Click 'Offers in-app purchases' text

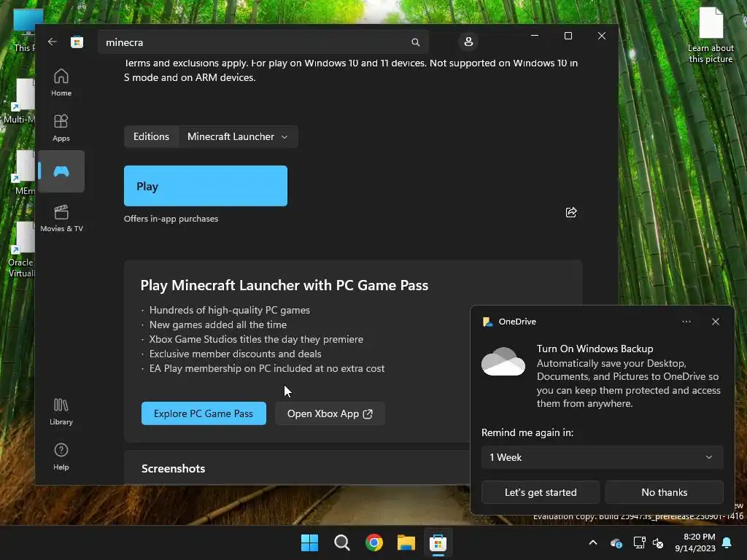[171, 219]
